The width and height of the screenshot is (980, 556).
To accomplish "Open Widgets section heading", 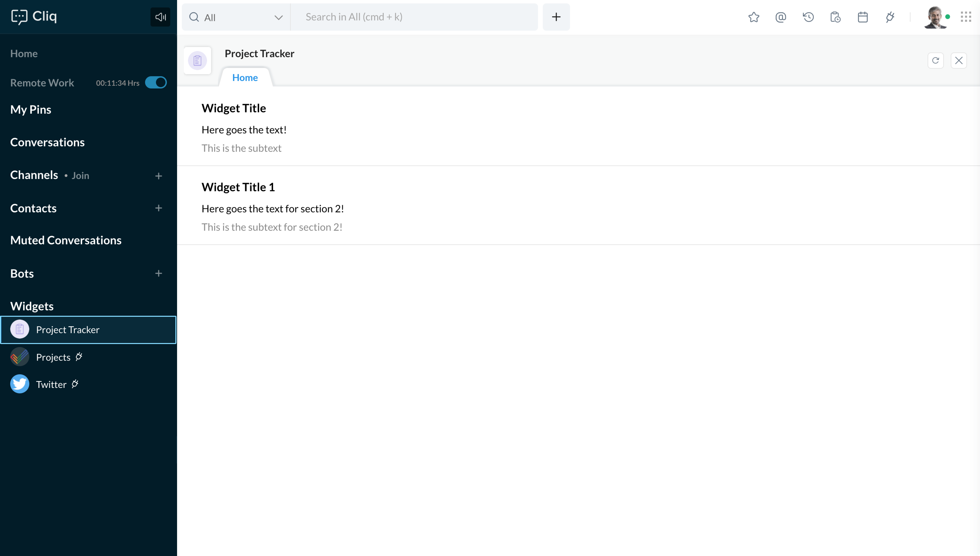I will (x=32, y=306).
